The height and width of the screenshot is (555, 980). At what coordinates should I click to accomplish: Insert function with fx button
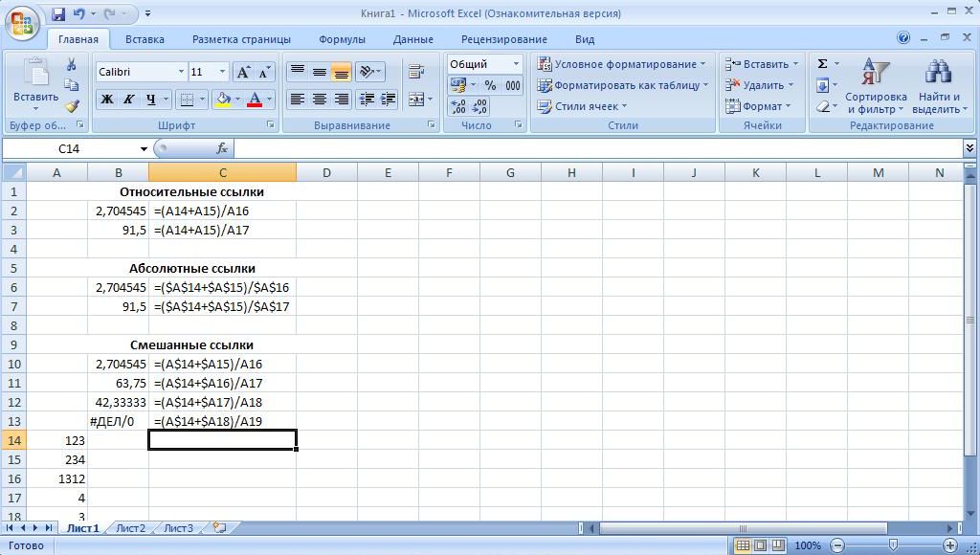click(x=221, y=148)
